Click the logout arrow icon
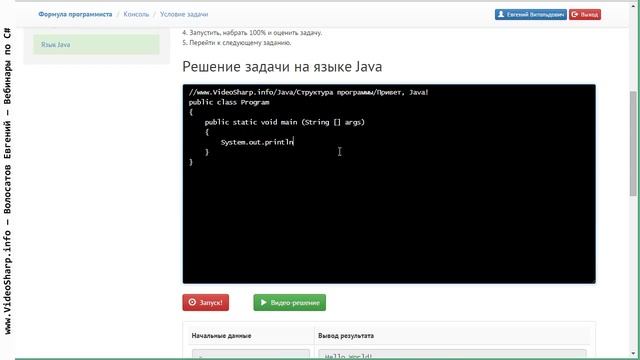 pyautogui.click(x=575, y=14)
